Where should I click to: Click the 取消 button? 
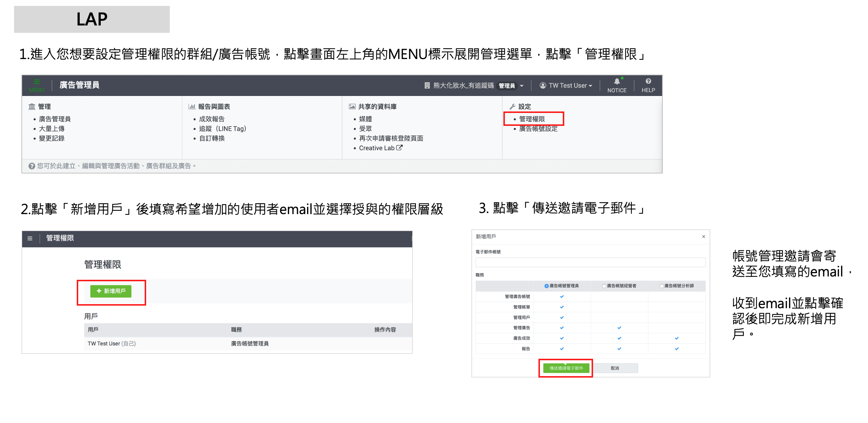(615, 368)
